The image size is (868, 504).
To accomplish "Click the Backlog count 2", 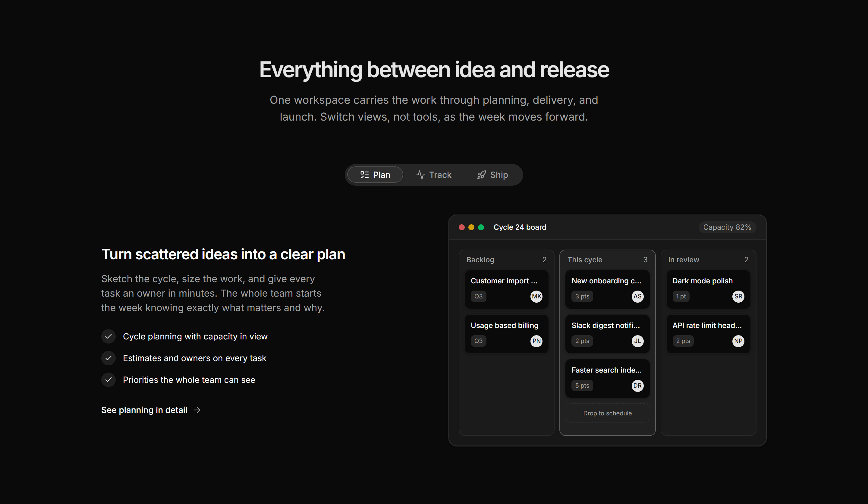I will pyautogui.click(x=544, y=260).
